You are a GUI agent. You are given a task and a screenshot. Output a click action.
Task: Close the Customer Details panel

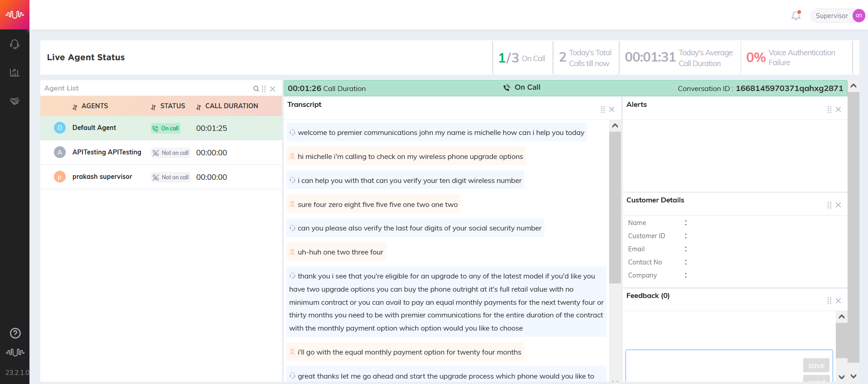point(838,205)
